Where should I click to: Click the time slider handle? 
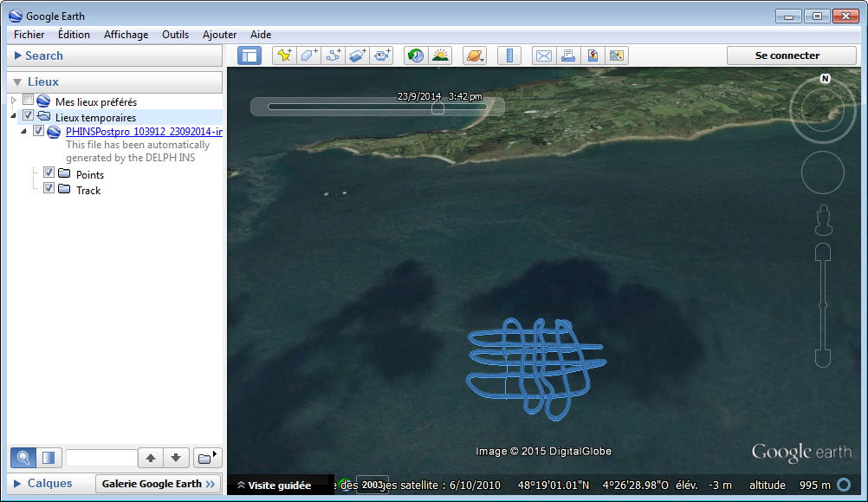(x=437, y=108)
